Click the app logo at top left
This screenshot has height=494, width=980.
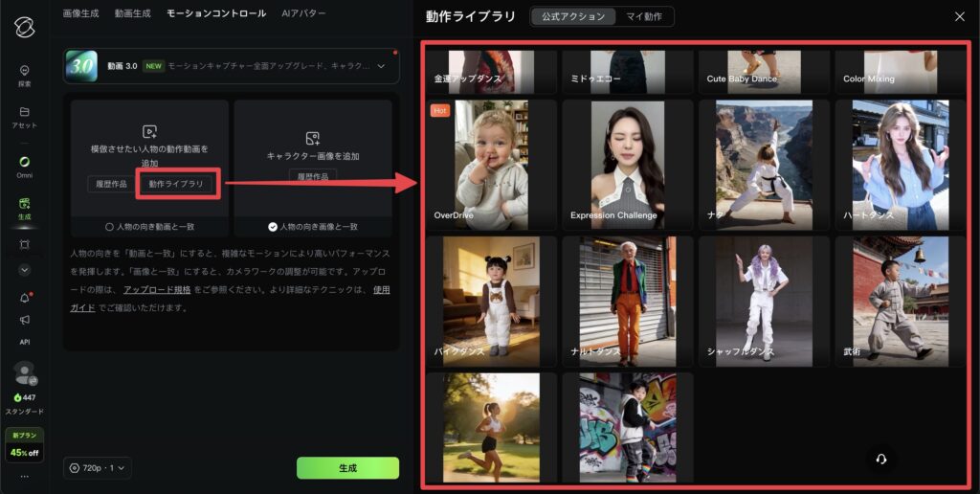point(24,26)
